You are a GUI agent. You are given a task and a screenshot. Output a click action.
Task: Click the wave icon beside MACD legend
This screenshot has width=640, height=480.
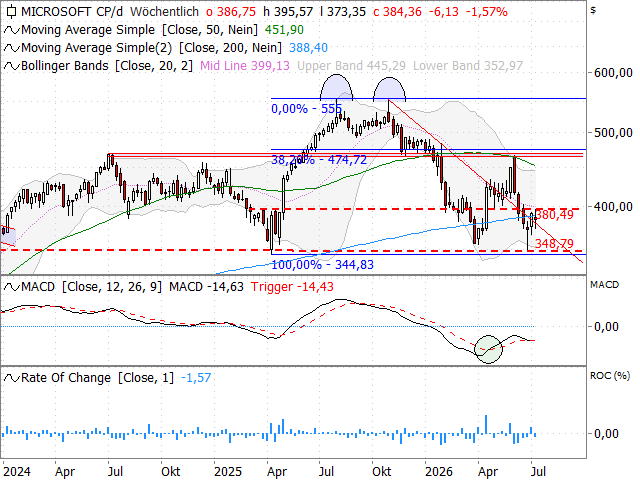11,287
